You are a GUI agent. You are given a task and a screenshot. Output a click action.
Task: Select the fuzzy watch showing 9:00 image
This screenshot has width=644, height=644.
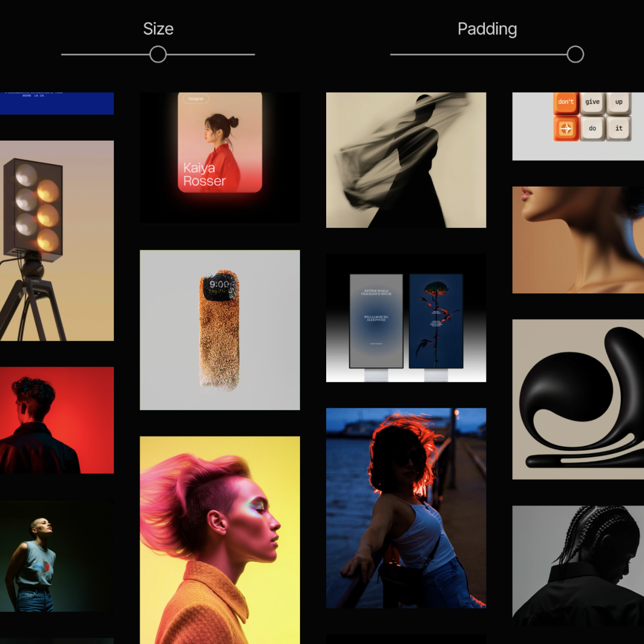tap(219, 330)
